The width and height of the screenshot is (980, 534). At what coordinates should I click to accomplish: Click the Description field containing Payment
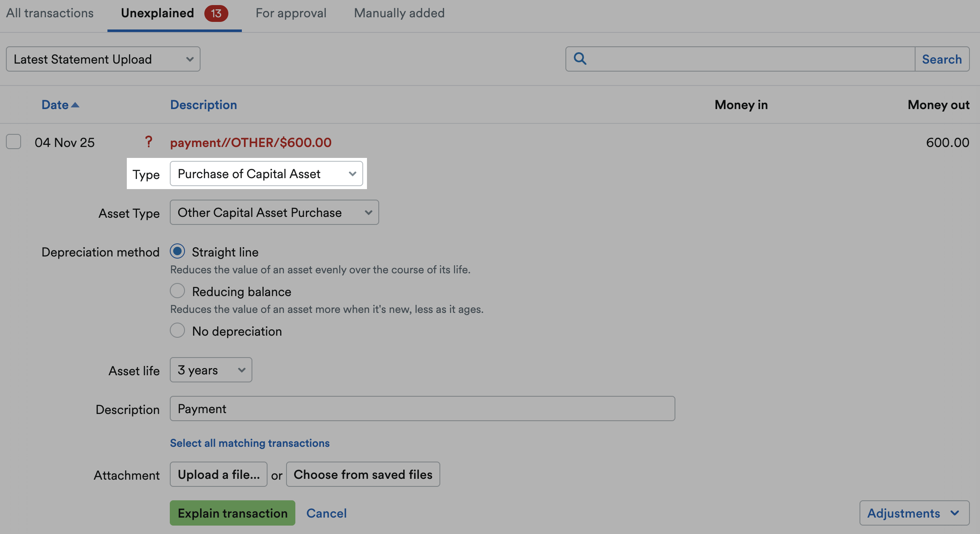tap(423, 409)
